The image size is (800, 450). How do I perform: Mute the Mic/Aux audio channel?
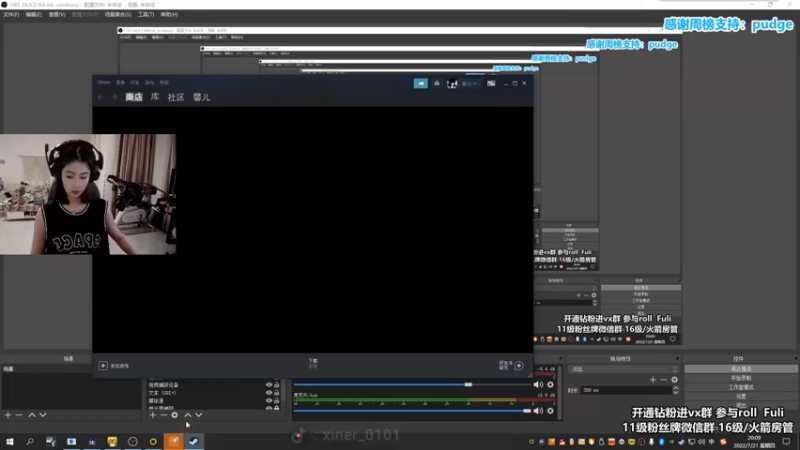coord(538,411)
